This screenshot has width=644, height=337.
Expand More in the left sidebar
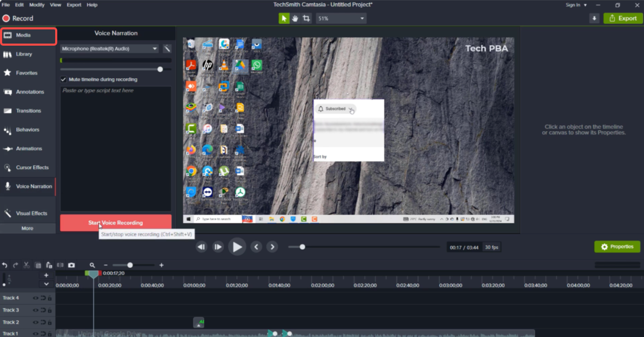tap(28, 228)
